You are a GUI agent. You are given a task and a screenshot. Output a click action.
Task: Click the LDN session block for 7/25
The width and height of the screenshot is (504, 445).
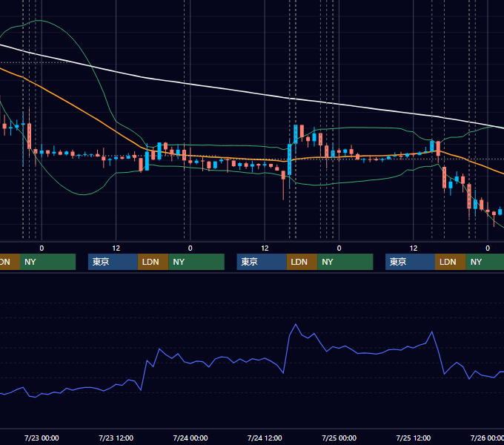[x=451, y=262]
